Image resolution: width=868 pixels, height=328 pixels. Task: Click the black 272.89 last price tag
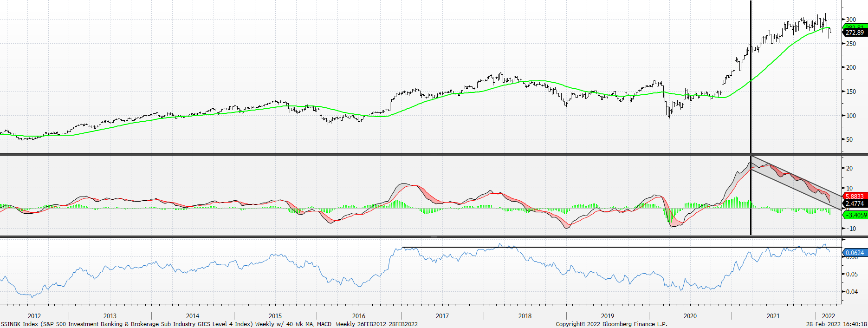point(855,33)
